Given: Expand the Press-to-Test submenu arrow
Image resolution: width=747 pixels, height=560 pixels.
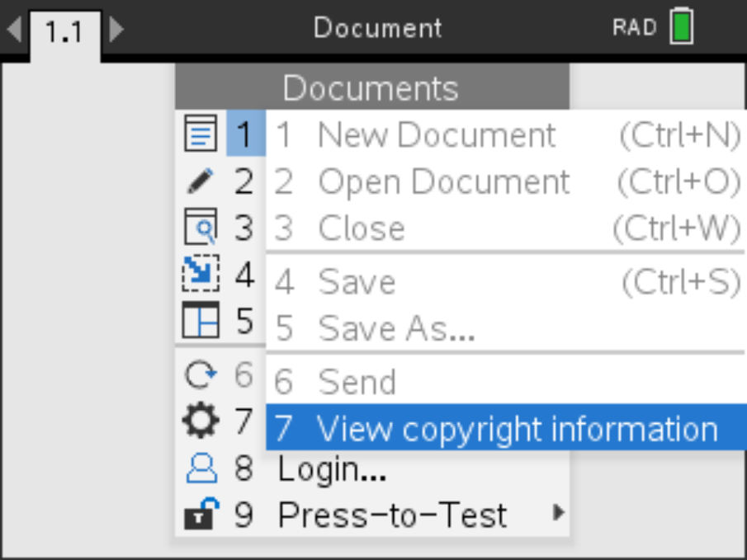Looking at the screenshot, I should coord(559,514).
